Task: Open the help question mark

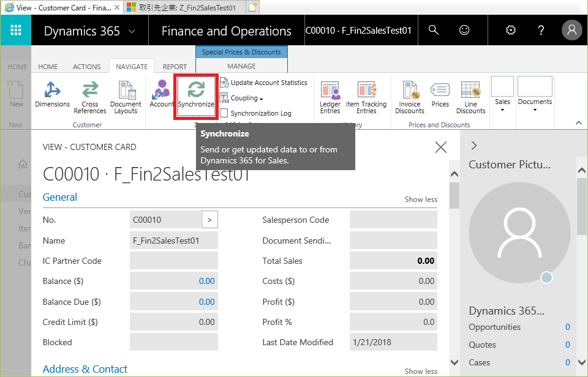Action: coord(541,30)
